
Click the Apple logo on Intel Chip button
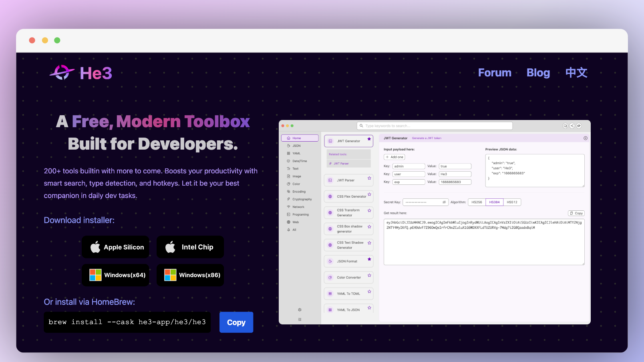click(x=170, y=247)
